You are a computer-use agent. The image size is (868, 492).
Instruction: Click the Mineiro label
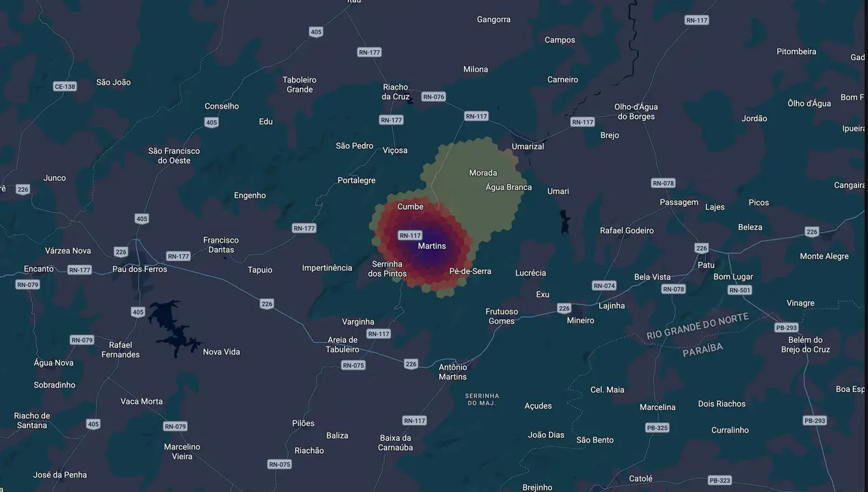580,320
